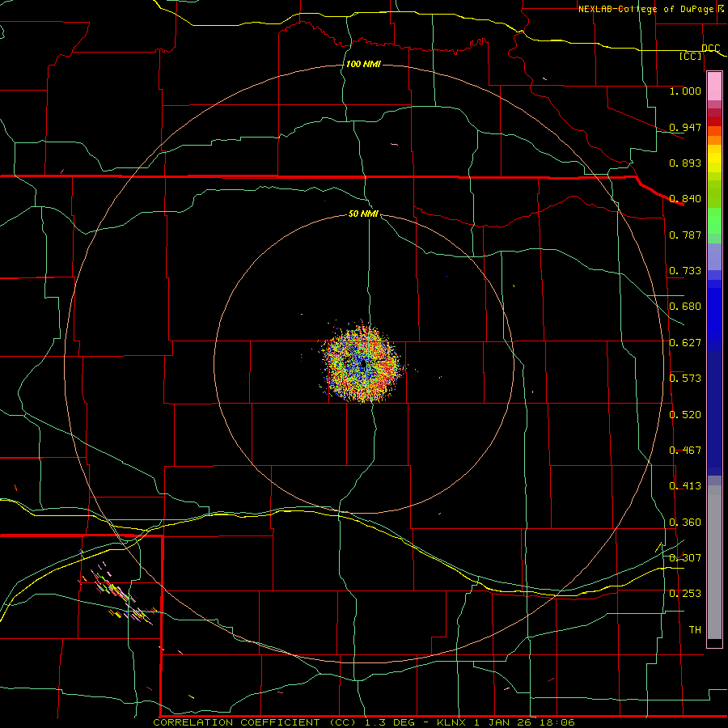Click the KLNX radar site identifier

(x=453, y=722)
